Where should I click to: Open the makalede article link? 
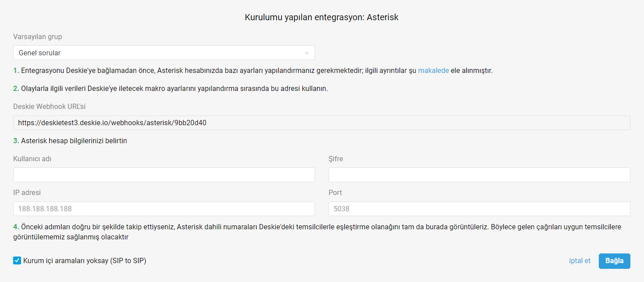tap(433, 70)
